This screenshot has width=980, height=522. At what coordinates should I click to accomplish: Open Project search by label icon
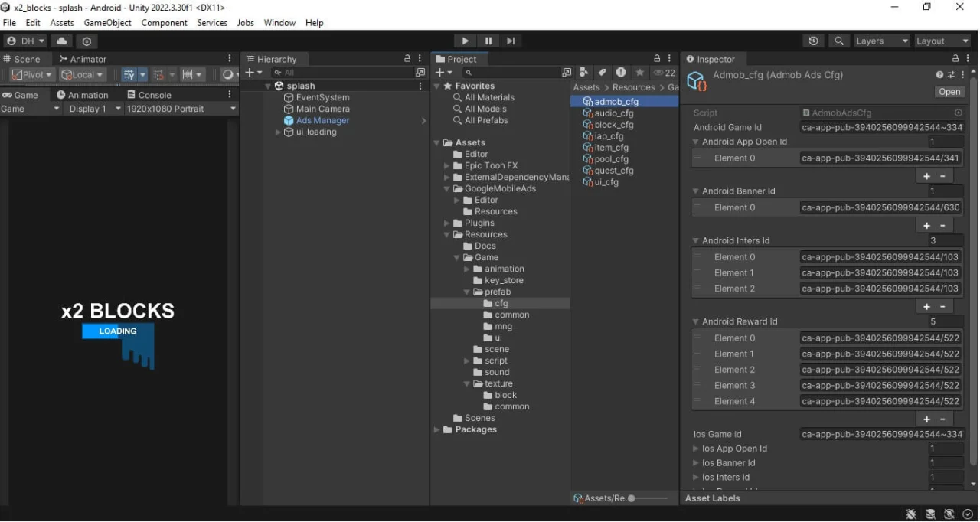[x=603, y=73]
